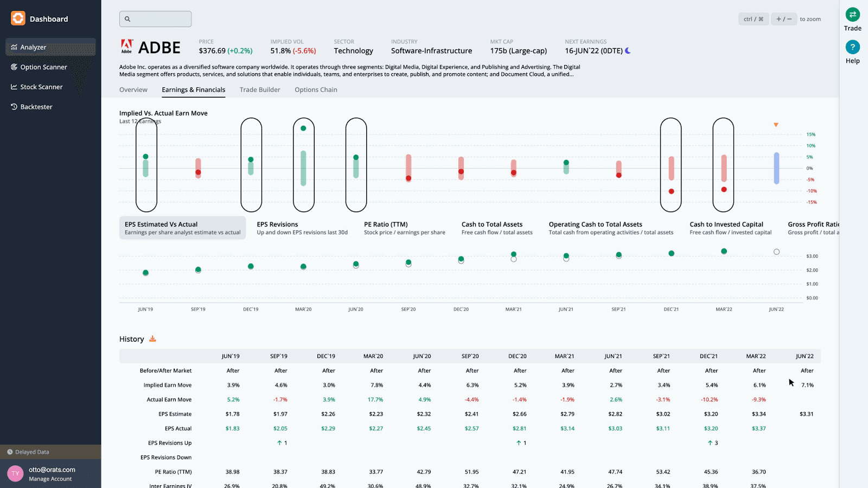The image size is (868, 488).
Task: Click the green Trade swap icon
Action: [852, 15]
